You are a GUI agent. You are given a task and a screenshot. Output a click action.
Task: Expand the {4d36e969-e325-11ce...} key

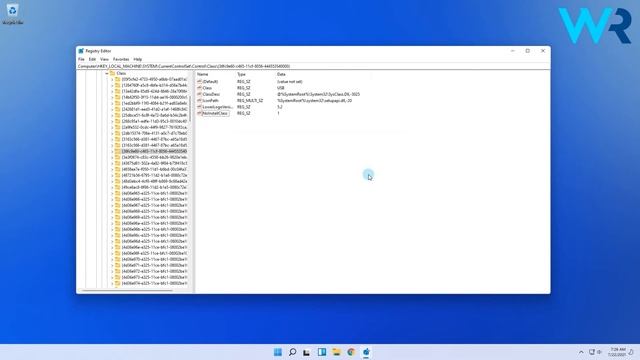coord(113,217)
